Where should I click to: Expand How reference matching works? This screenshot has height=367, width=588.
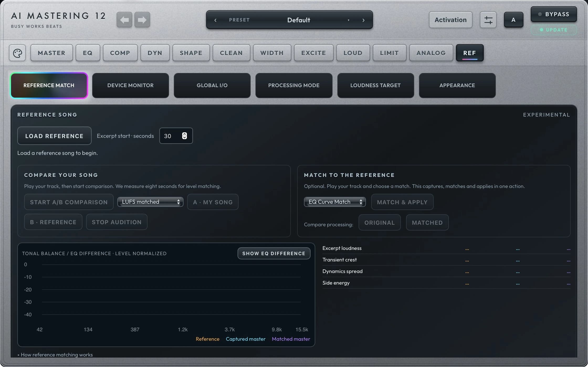tap(55, 355)
